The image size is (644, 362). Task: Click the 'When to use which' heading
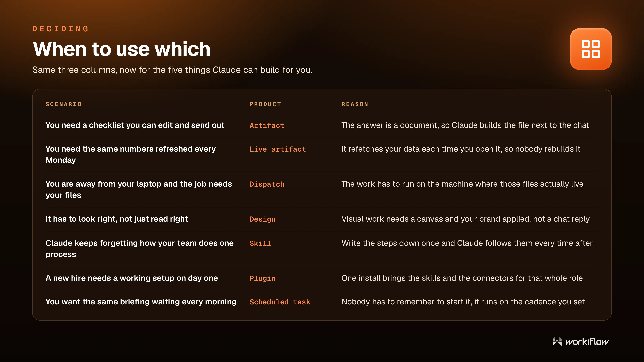point(122,49)
